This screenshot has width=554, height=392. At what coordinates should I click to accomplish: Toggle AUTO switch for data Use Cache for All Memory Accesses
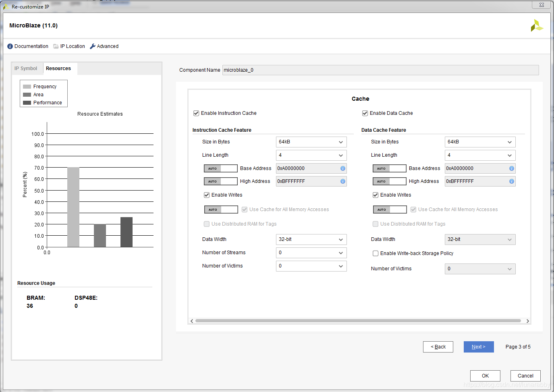coord(390,209)
